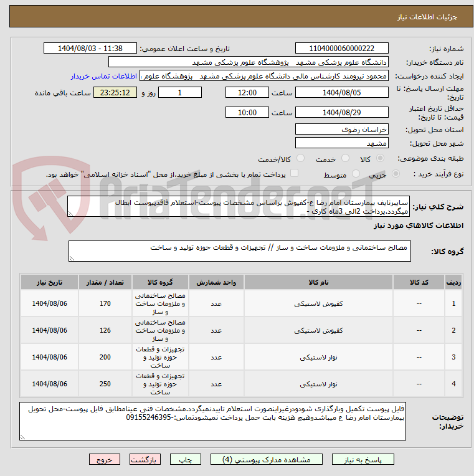Viewport: 474px width, 476px height.
Task: Click the نام دستگاه خریدار field
Action: [x=249, y=62]
